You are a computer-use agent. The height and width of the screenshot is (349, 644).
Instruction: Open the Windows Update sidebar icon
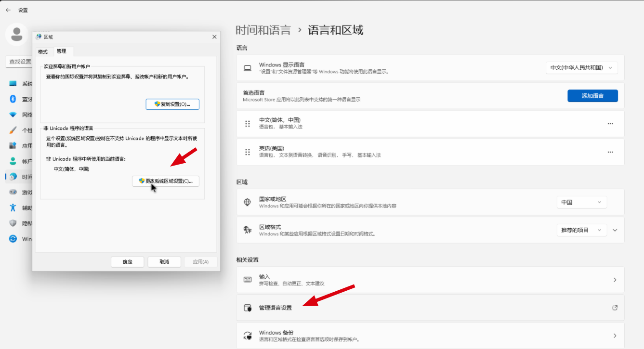(x=13, y=239)
